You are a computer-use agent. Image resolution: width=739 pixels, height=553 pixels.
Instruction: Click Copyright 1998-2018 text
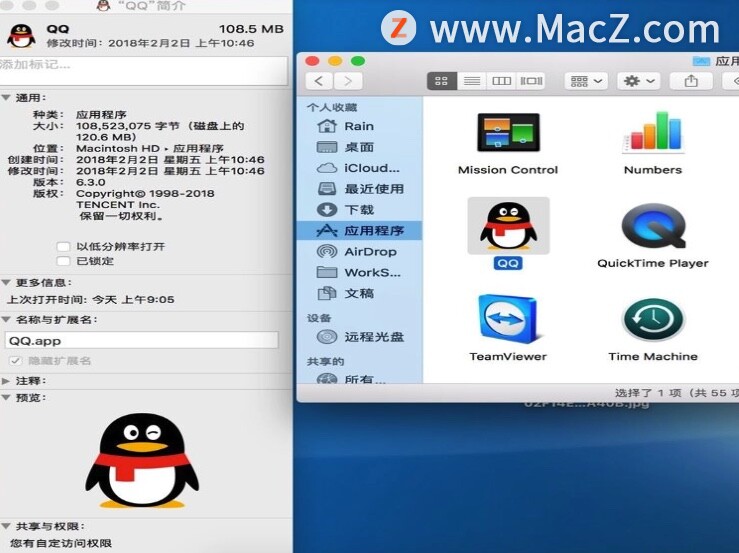pyautogui.click(x=145, y=193)
